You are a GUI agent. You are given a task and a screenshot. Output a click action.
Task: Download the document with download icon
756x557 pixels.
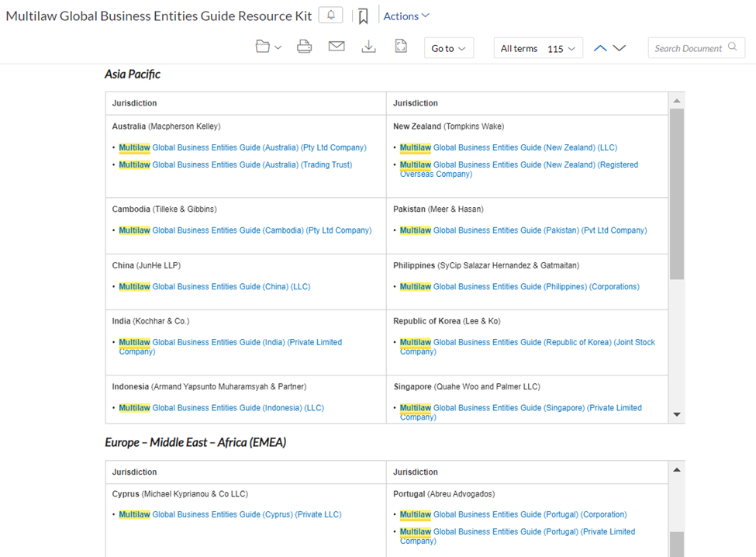(x=369, y=47)
